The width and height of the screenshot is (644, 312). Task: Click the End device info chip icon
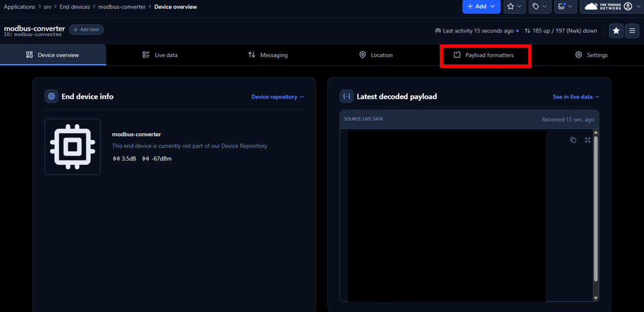(51, 96)
